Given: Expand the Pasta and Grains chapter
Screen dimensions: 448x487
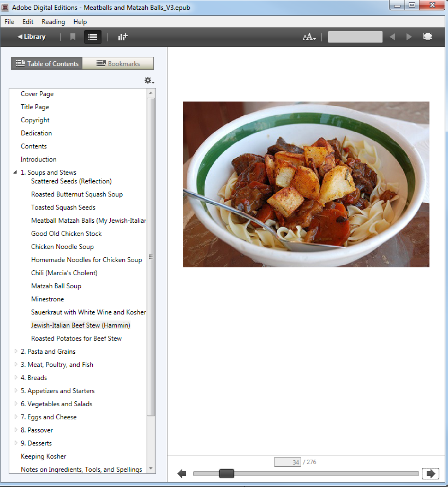Looking at the screenshot, I should (15, 352).
